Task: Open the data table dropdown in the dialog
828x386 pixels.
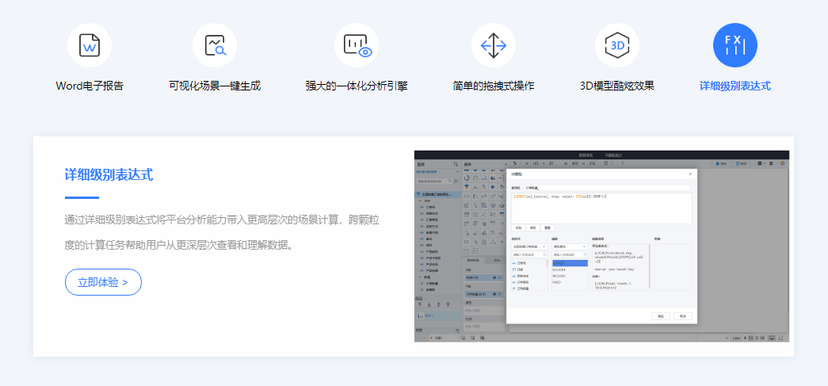Action: [x=530, y=246]
